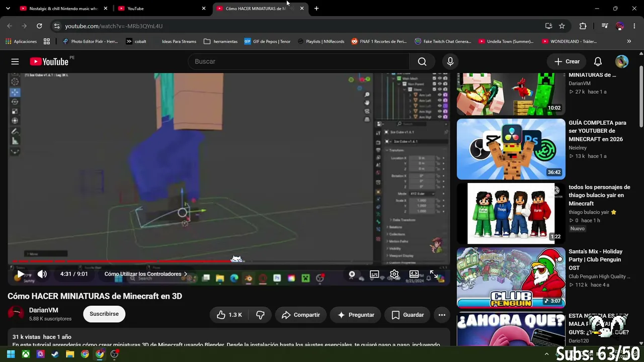
Task: Open the herramientas bookmarks folder
Action: point(220,41)
